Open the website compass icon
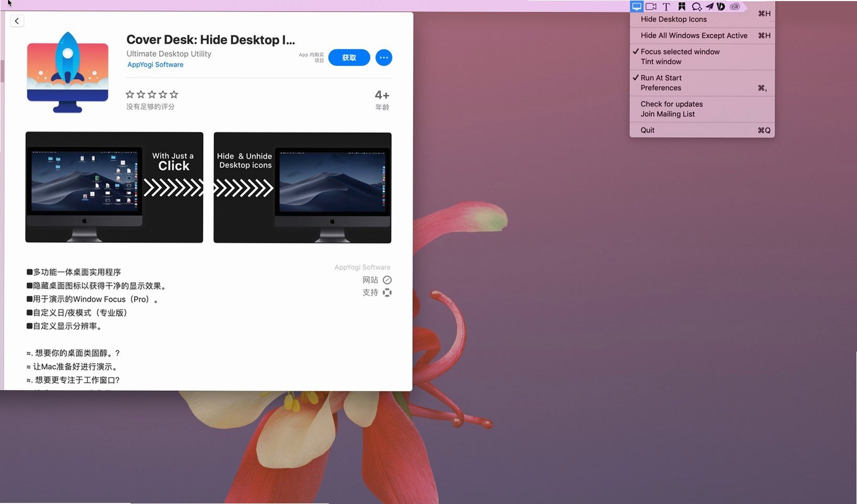 [387, 280]
